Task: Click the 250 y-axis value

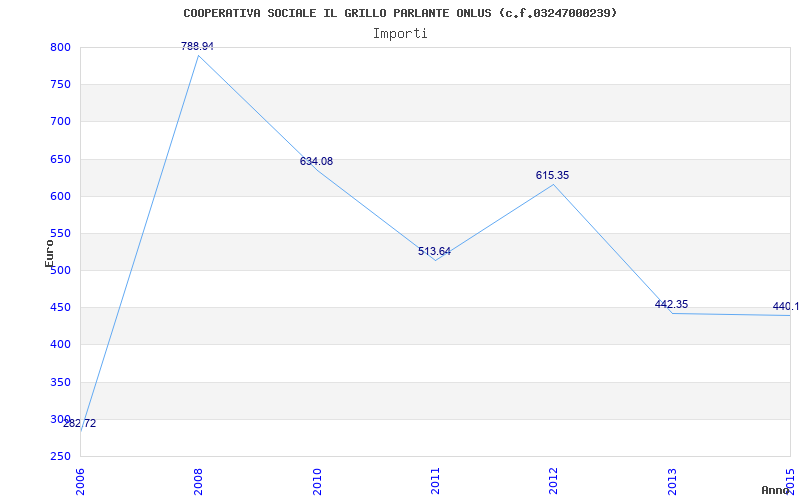Action: point(60,457)
